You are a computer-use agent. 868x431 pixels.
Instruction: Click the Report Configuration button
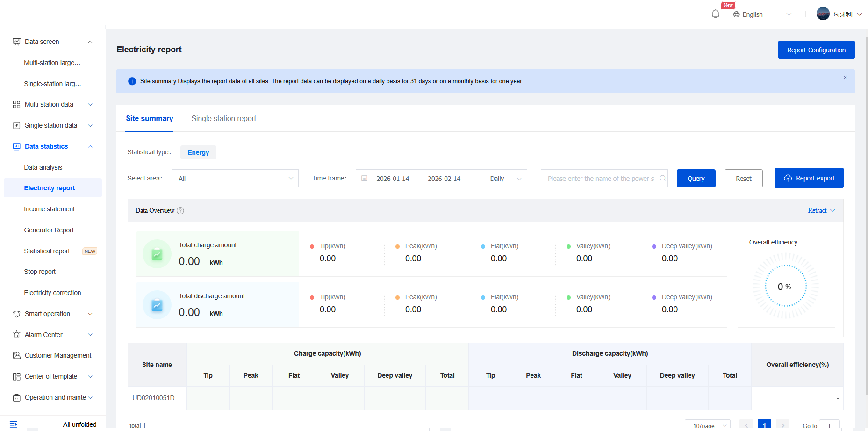(x=816, y=50)
